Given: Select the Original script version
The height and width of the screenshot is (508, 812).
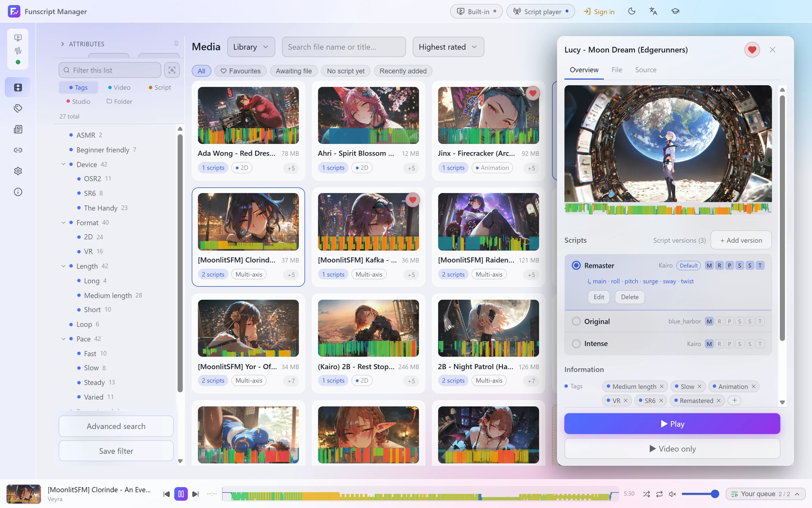Looking at the screenshot, I should (576, 321).
